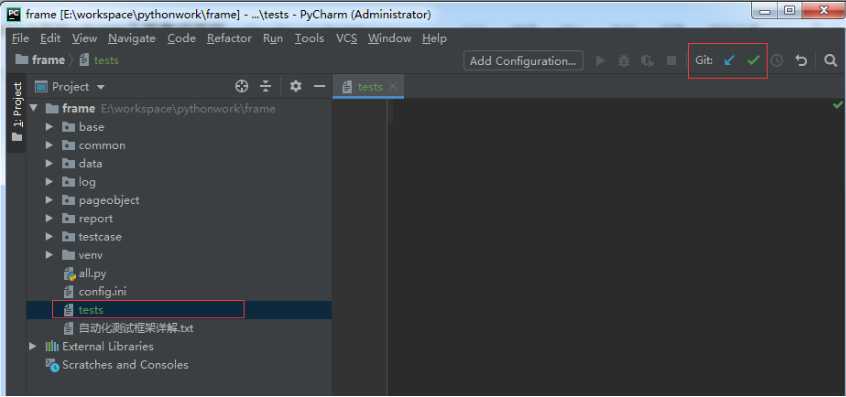This screenshot has height=397, width=846.
Task: Open the Refactor menu
Action: click(229, 38)
